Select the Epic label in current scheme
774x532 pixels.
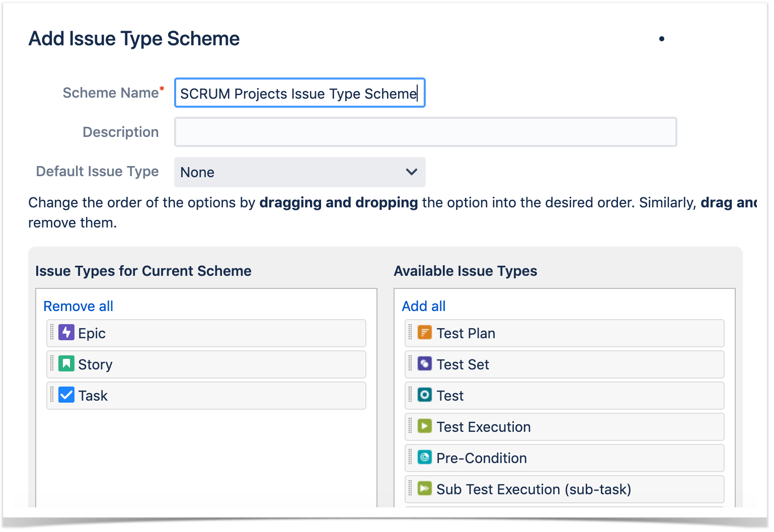coord(92,333)
